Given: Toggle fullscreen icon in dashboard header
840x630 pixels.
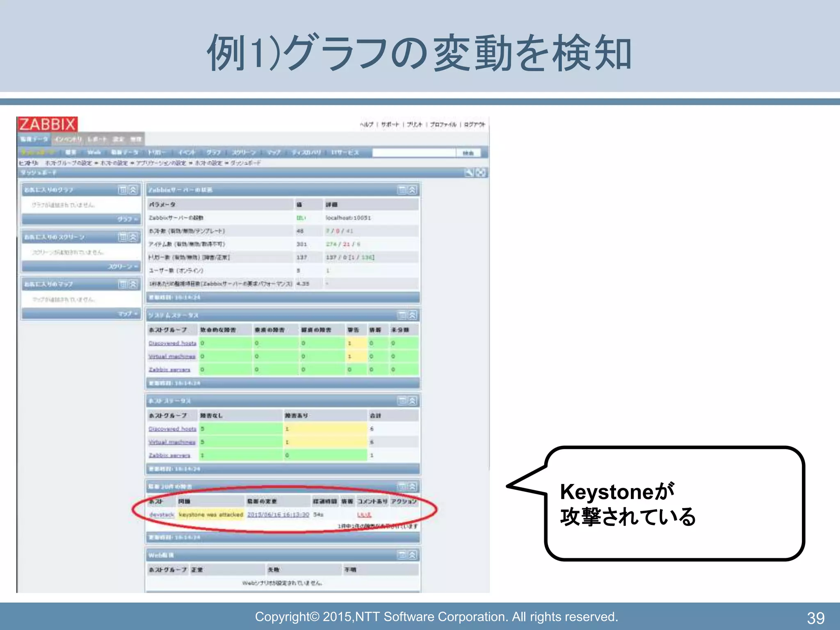Looking at the screenshot, I should pyautogui.click(x=480, y=173).
